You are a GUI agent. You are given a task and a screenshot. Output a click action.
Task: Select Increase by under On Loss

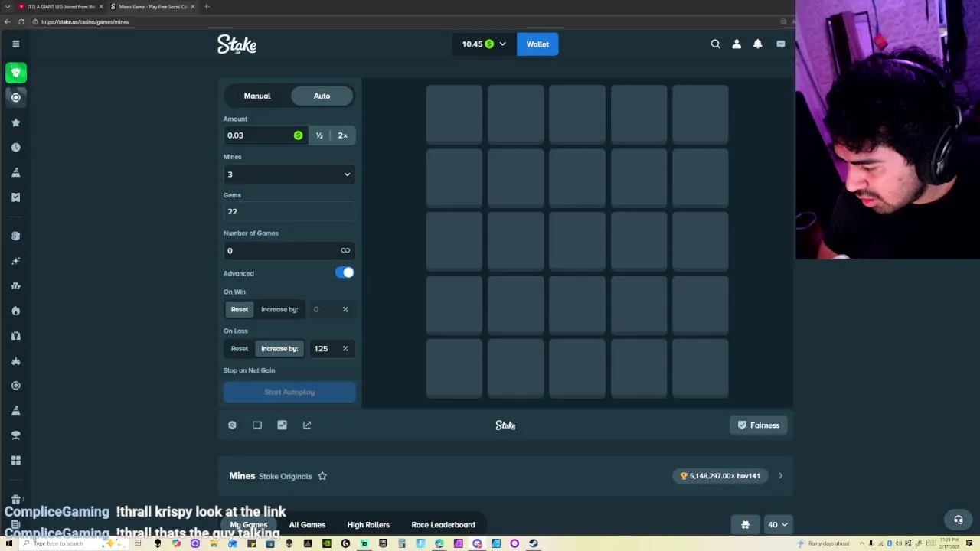point(279,348)
